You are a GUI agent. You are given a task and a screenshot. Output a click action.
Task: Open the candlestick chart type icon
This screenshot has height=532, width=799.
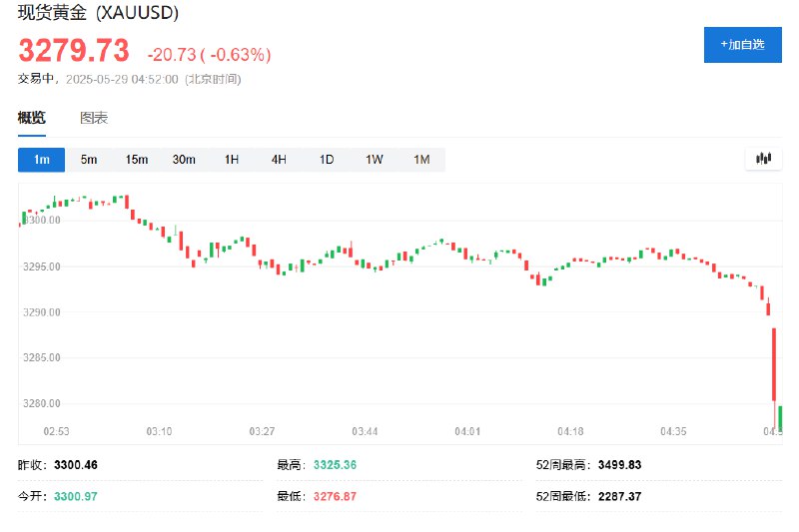click(763, 159)
